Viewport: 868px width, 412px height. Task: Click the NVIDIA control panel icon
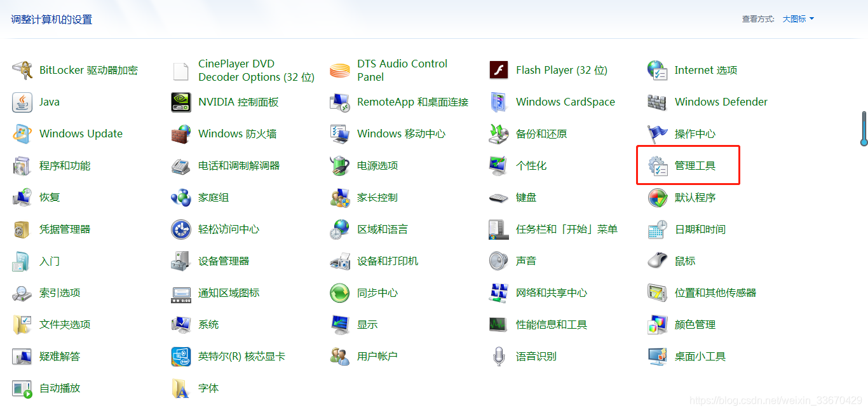pos(181,102)
